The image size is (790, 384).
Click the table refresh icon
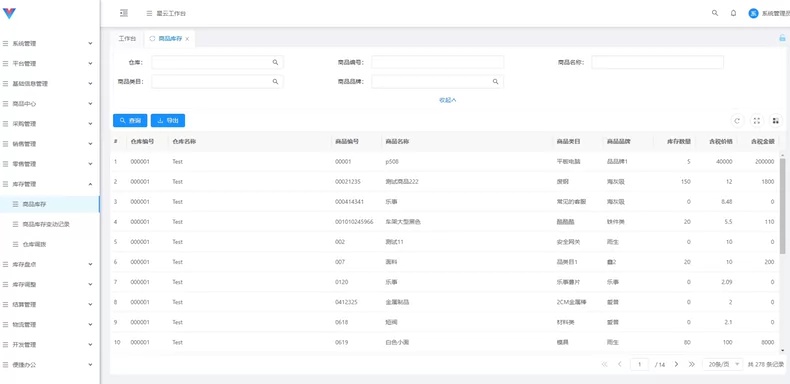click(737, 120)
